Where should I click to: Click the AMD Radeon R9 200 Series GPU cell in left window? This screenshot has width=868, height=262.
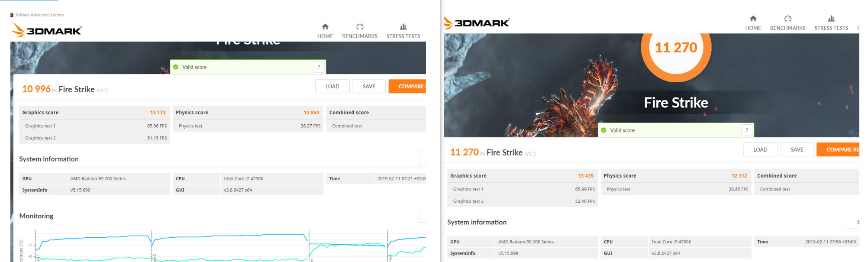[119, 178]
